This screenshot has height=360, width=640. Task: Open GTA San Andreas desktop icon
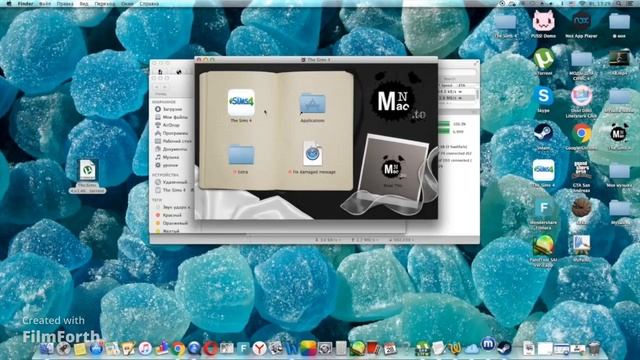point(581,171)
